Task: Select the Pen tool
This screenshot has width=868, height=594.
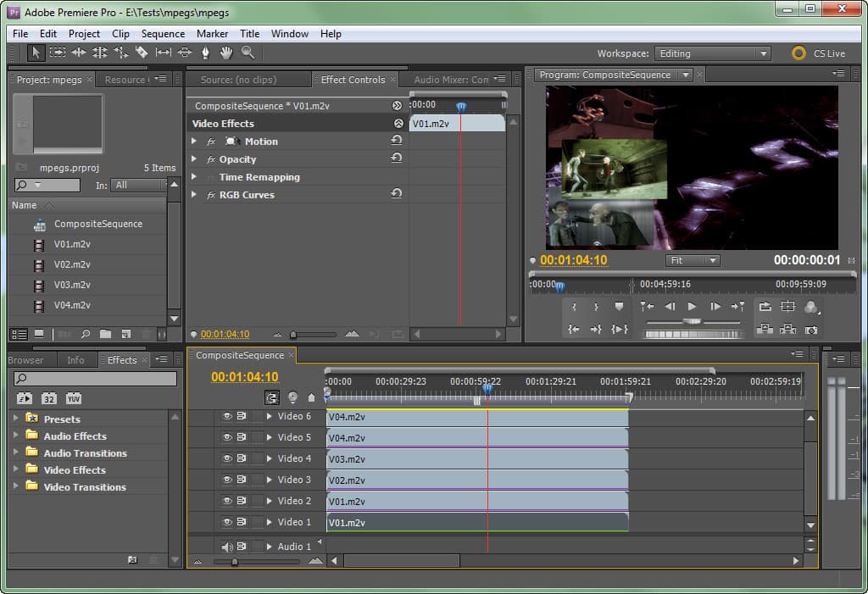Action: click(205, 53)
